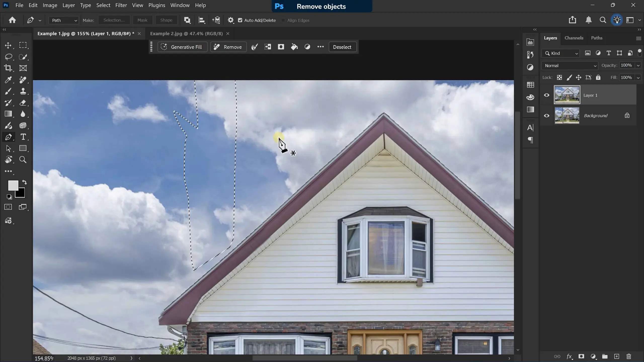Hide Layer 1 visibility eye
The image size is (644, 362).
tap(546, 95)
